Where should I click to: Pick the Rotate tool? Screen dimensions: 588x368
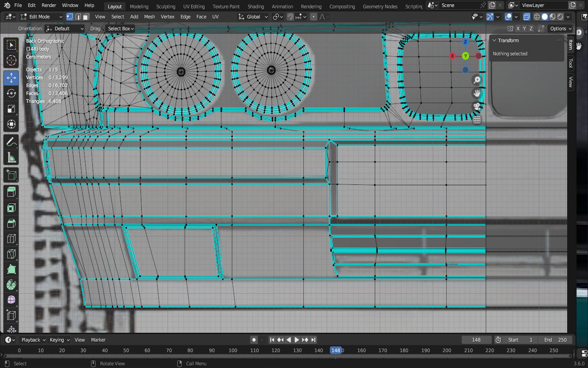click(x=11, y=93)
